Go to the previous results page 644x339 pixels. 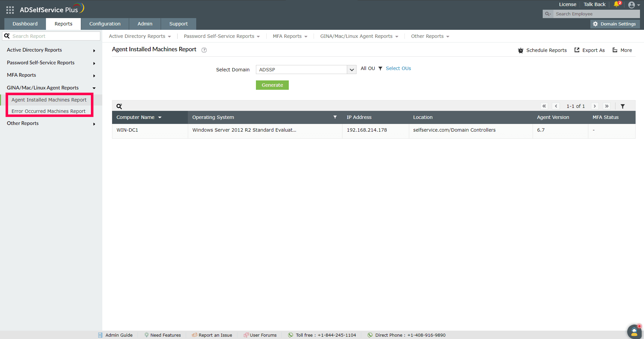point(556,106)
